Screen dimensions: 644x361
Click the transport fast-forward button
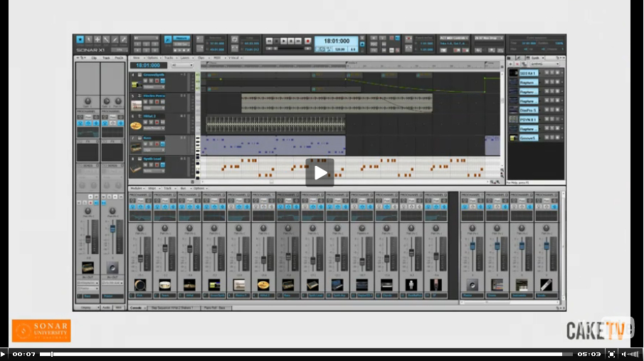299,41
